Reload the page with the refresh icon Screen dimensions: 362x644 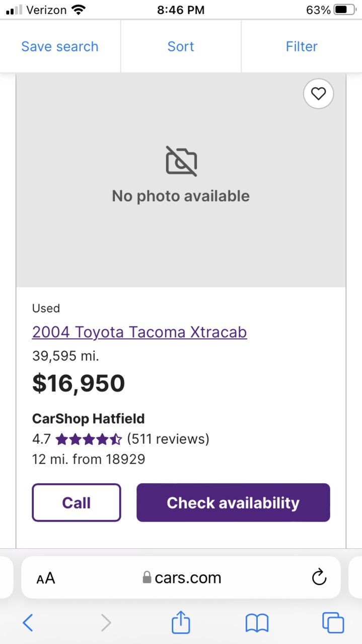[x=319, y=578]
